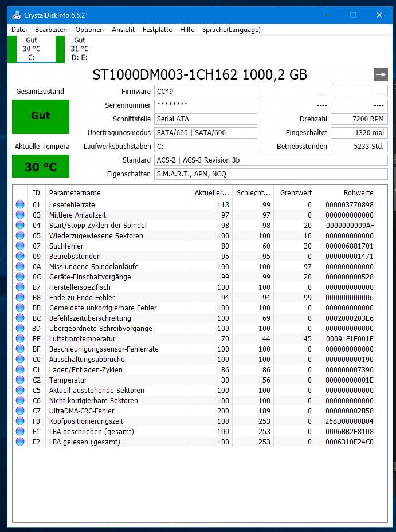Click the status orb for Befehlszeitüberschreitung
Image resolution: width=396 pixels, height=532 pixels.
coord(20,318)
